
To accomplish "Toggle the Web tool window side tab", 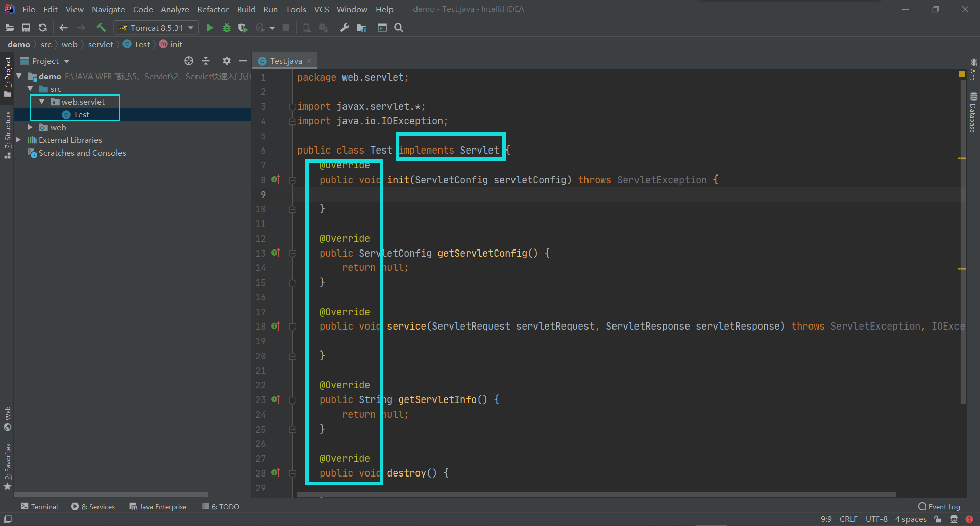I will pos(8,418).
